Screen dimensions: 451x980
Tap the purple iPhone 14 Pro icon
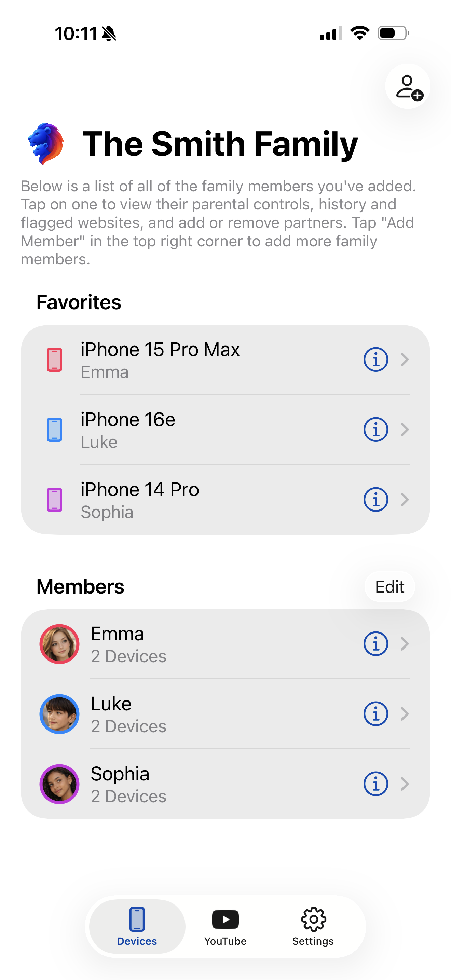(54, 500)
